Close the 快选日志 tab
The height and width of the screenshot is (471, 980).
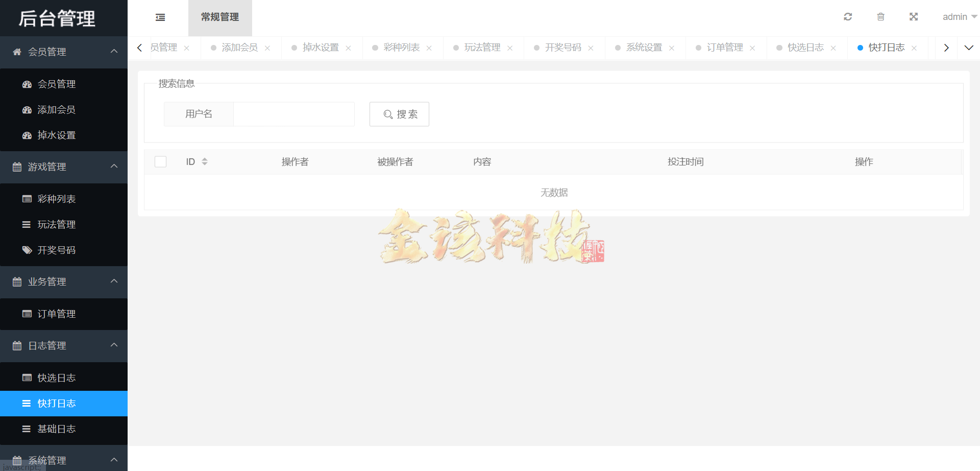coord(833,47)
